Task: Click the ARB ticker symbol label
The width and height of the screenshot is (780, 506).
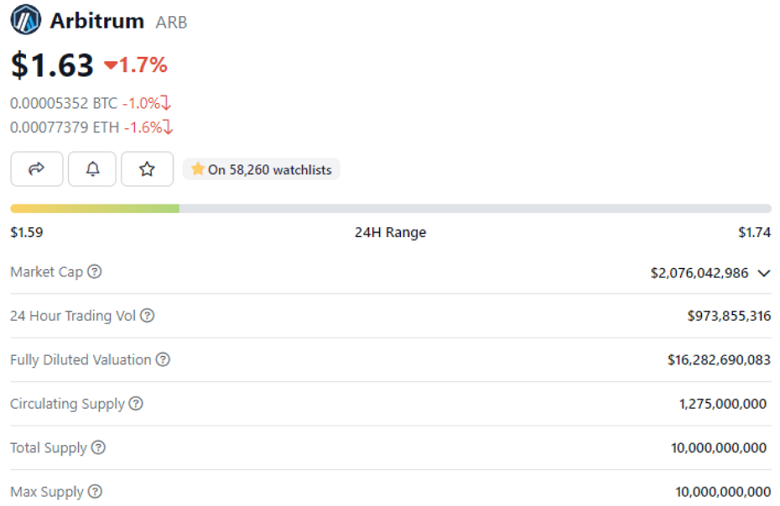Action: pyautogui.click(x=171, y=21)
